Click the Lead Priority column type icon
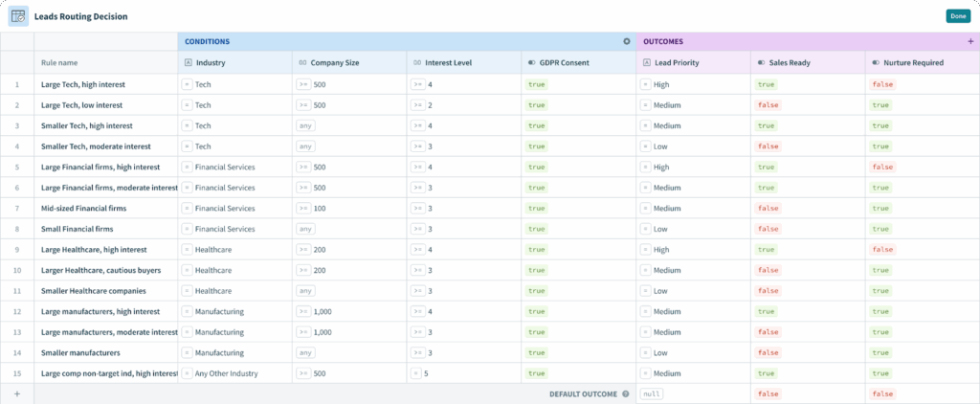980x404 pixels. pos(646,62)
